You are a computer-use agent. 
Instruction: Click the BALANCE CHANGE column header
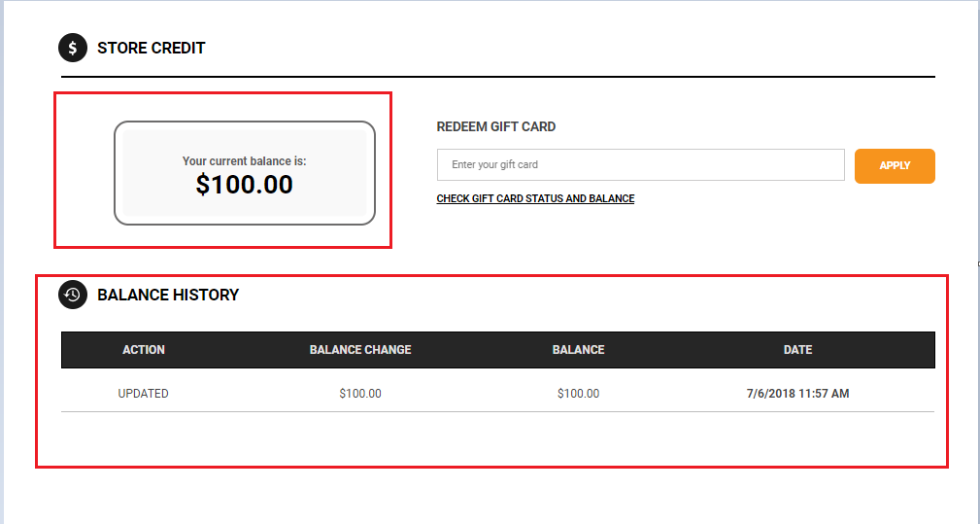click(360, 350)
